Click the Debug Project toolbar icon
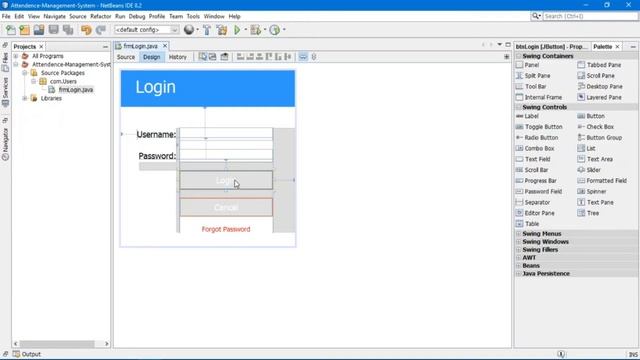This screenshot has height=360, width=640. (256, 30)
